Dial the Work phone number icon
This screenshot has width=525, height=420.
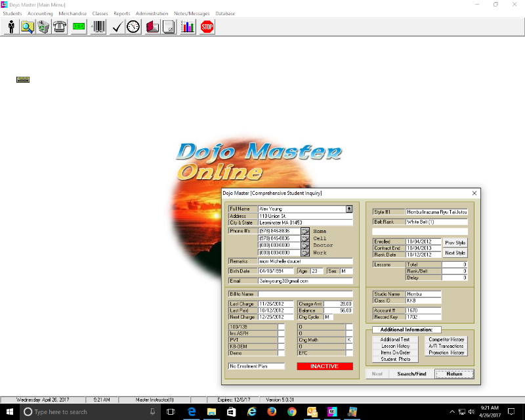click(x=305, y=253)
